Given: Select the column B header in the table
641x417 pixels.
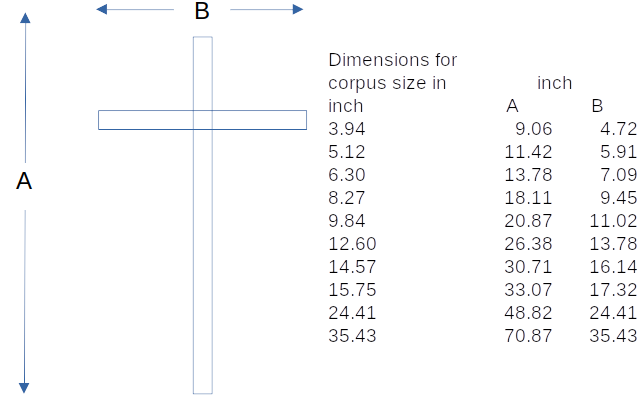Looking at the screenshot, I should [597, 106].
